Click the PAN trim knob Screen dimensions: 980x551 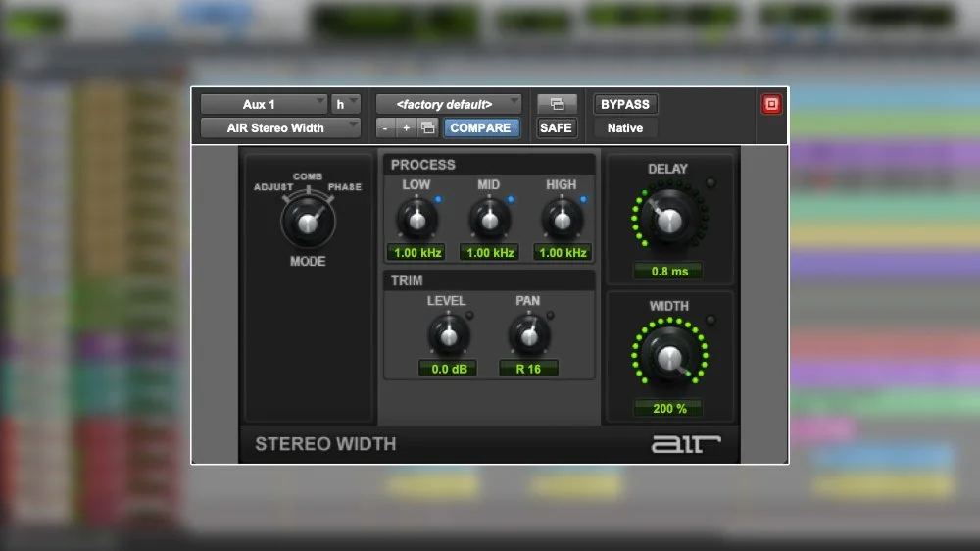pyautogui.click(x=529, y=336)
